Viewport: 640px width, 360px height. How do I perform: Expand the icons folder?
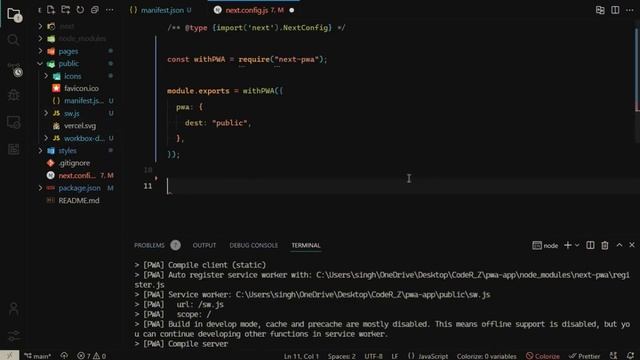pyautogui.click(x=46, y=76)
